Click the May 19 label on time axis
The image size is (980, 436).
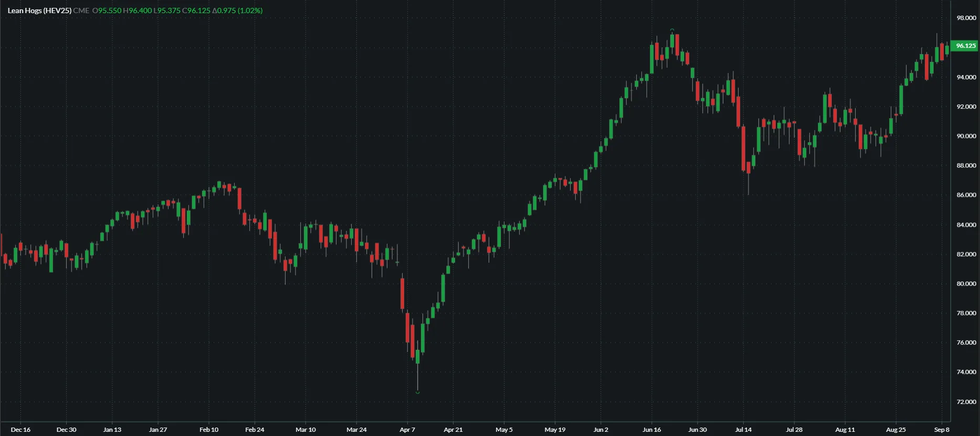tap(555, 430)
